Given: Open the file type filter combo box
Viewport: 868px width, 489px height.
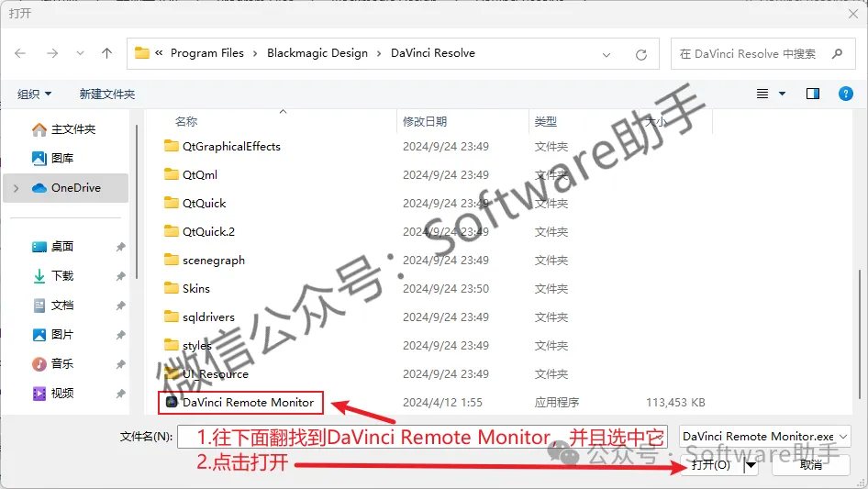Looking at the screenshot, I should pos(764,437).
